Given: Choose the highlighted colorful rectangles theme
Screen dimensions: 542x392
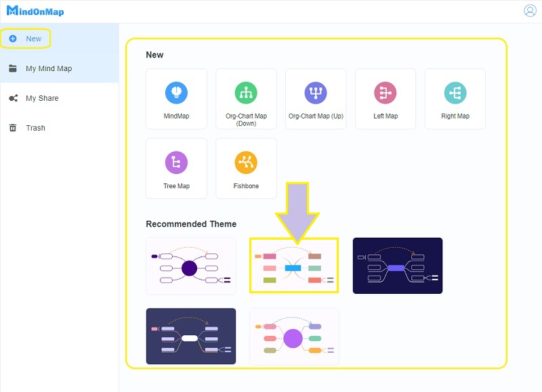Looking at the screenshot, I should point(293,265).
